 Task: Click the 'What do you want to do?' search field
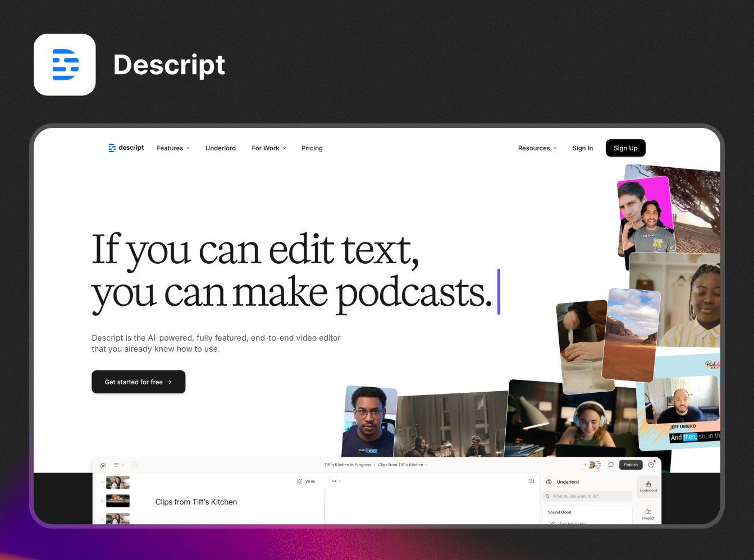click(587, 497)
